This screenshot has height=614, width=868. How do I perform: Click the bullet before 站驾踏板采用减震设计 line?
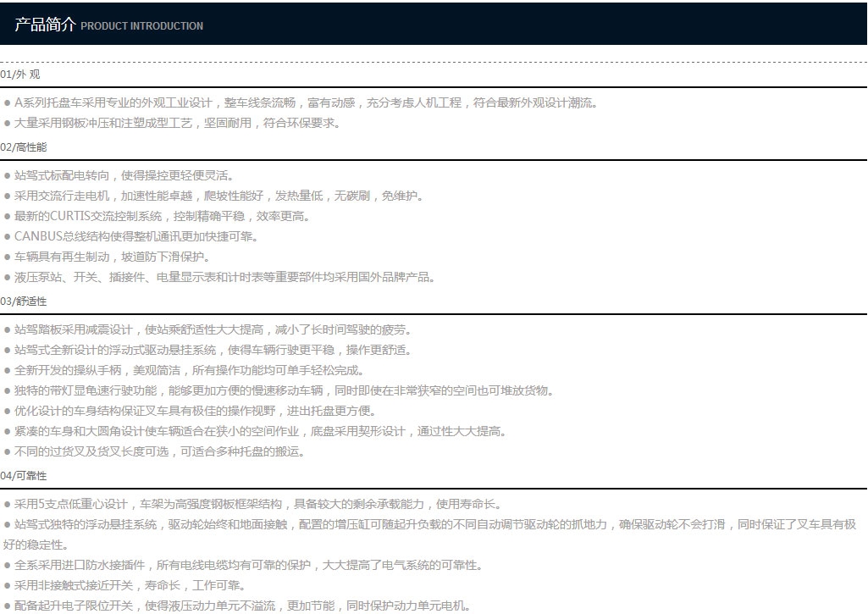click(x=7, y=330)
